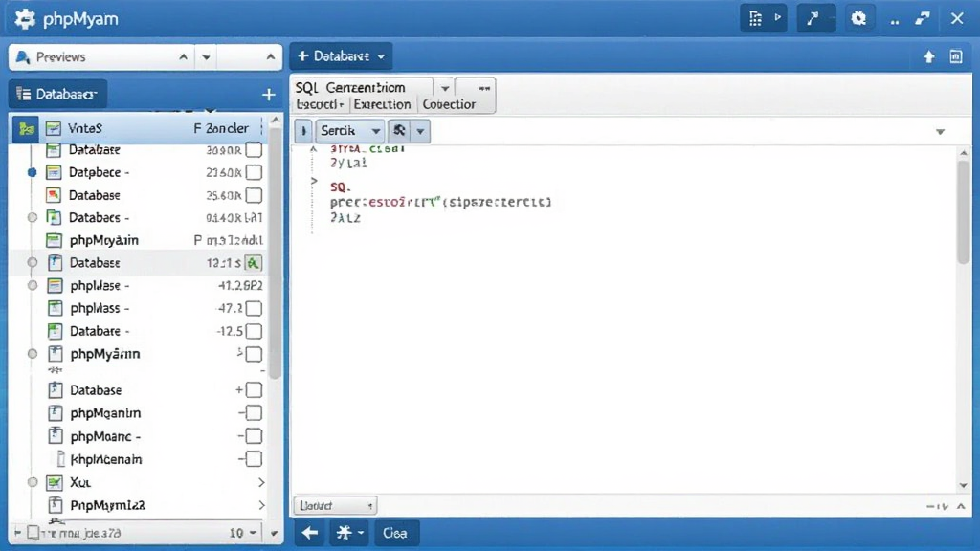Tick the checkbox in Database 25.60 row
This screenshot has width=980, height=551.
tap(254, 195)
